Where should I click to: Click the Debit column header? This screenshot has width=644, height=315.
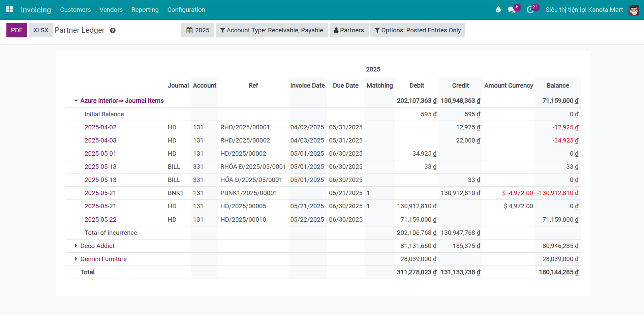pyautogui.click(x=417, y=86)
